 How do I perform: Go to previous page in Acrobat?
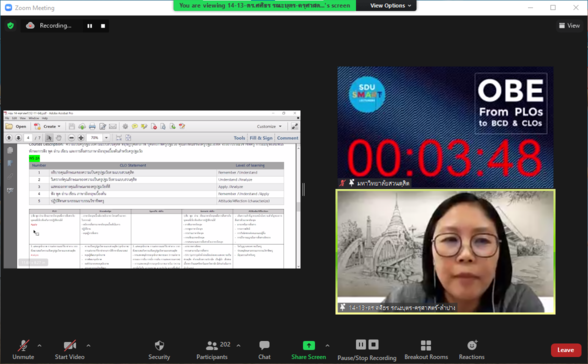point(9,138)
